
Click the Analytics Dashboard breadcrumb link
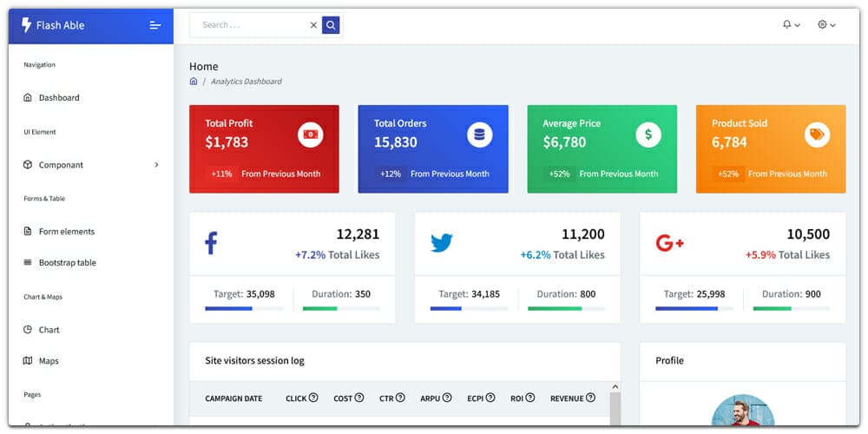pos(246,82)
